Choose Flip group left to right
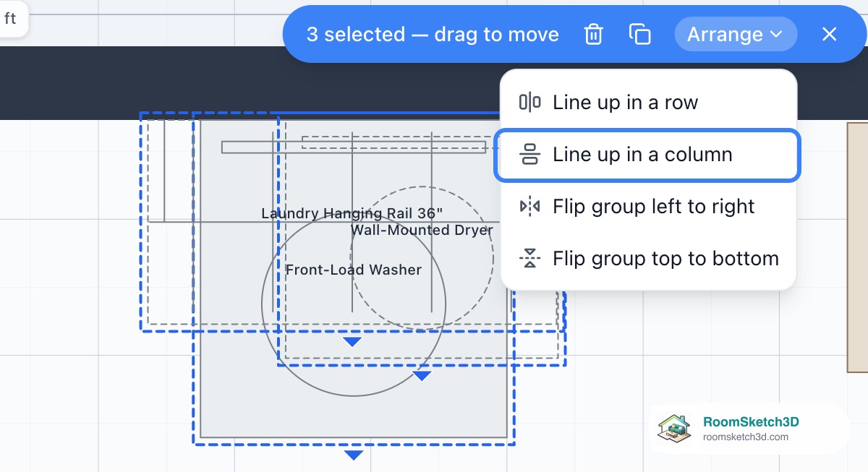Screen dimensions: 868x472 (x=648, y=207)
